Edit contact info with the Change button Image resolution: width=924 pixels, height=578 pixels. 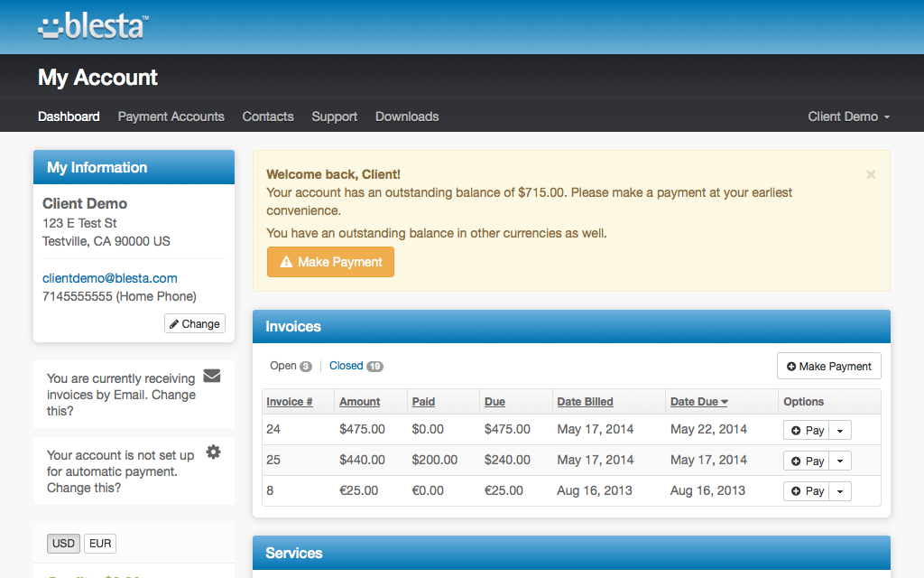195,323
